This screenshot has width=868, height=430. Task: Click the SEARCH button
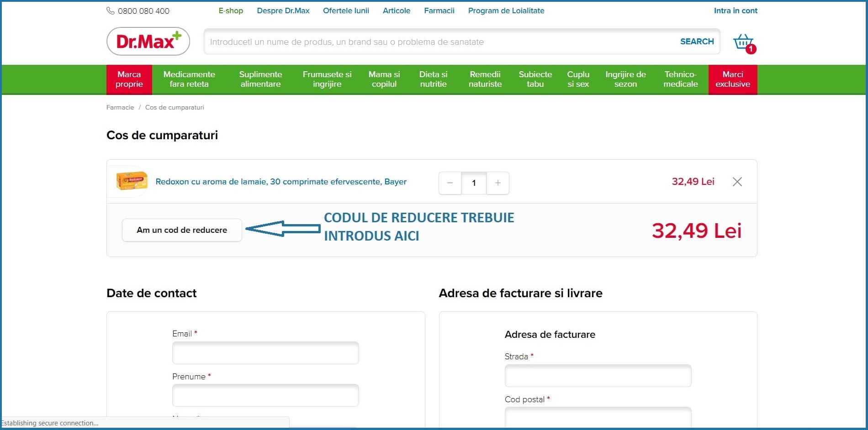[x=697, y=42]
